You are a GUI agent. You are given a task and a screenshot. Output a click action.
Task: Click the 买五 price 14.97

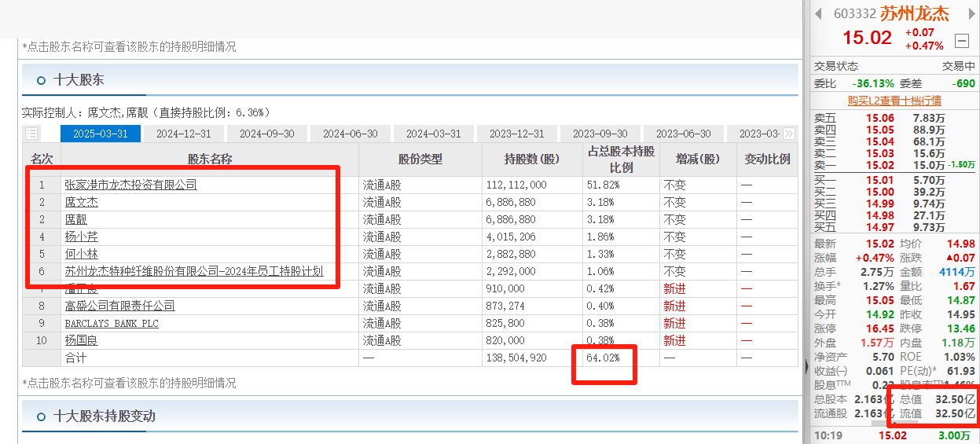879,227
